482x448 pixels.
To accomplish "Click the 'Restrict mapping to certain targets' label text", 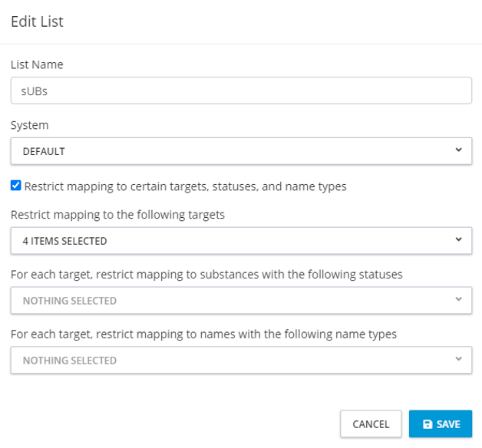I will [185, 186].
